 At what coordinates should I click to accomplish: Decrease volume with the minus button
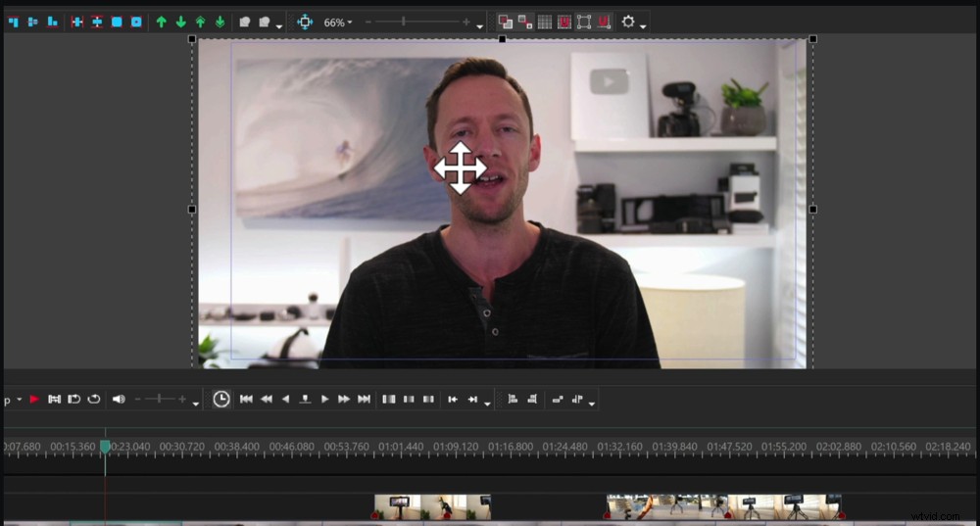[x=137, y=400]
